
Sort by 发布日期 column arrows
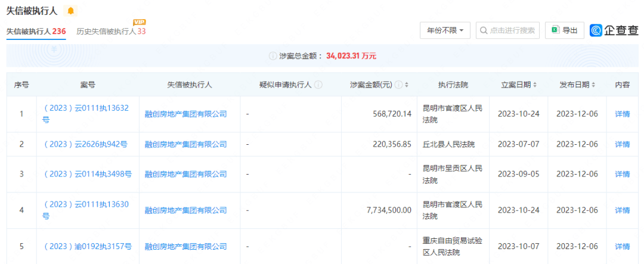593,85
